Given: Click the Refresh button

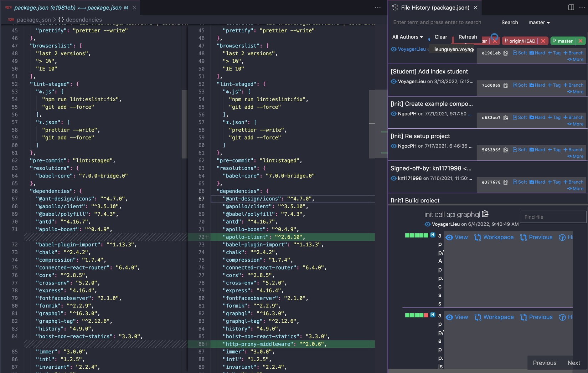Looking at the screenshot, I should click(x=468, y=37).
